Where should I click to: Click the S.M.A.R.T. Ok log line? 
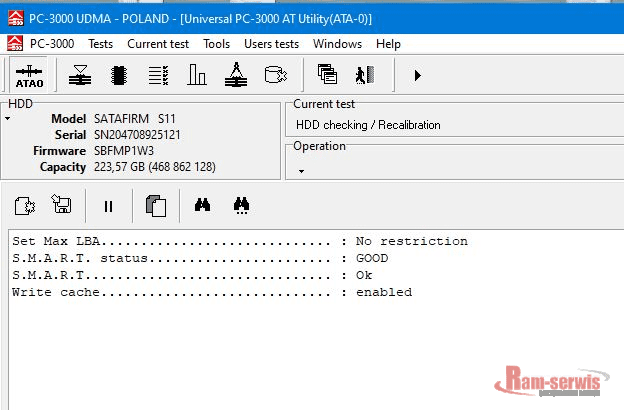tap(192, 275)
